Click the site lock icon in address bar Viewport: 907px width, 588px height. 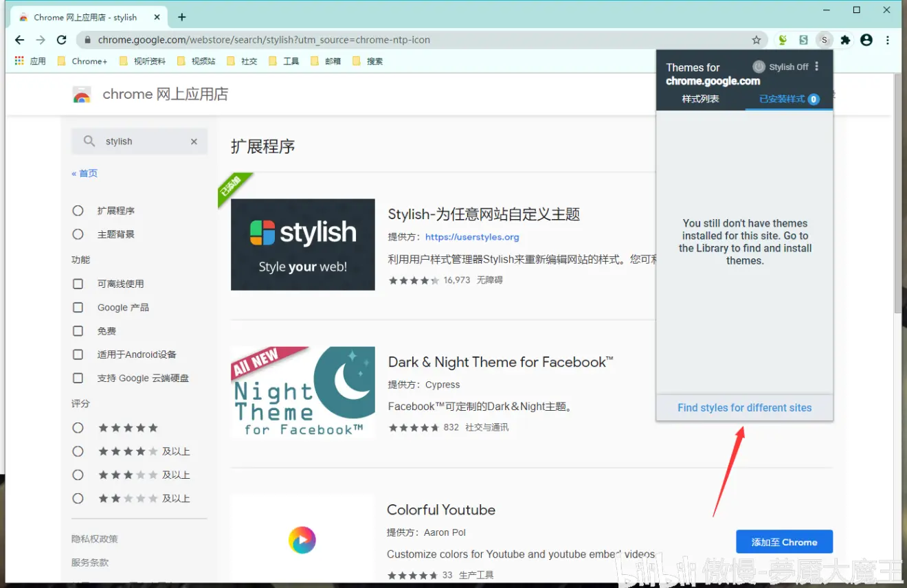click(87, 40)
